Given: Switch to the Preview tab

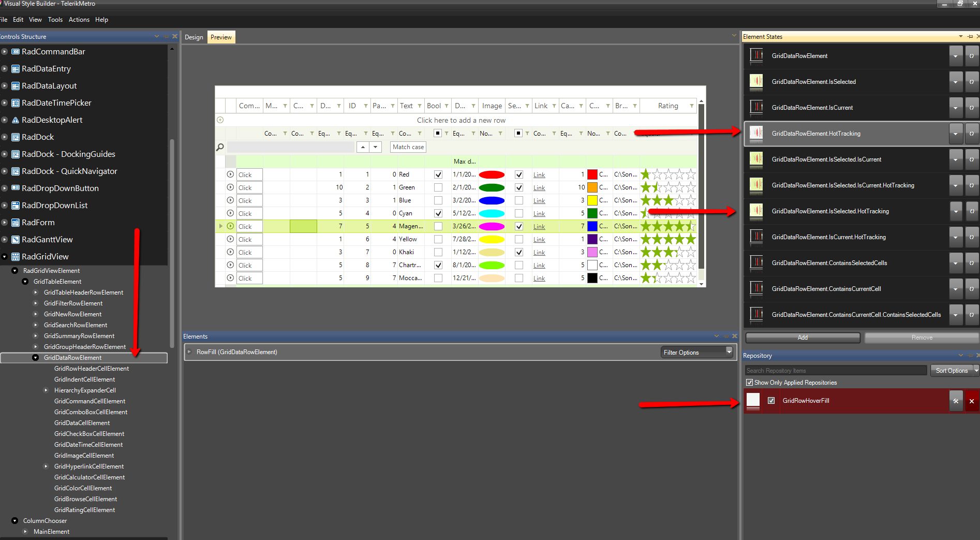Looking at the screenshot, I should [221, 37].
